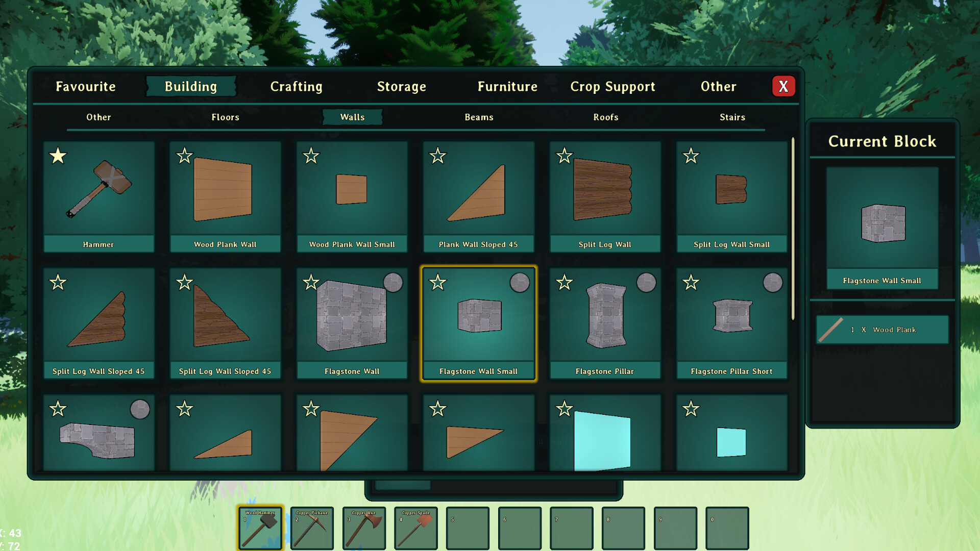Viewport: 980px width, 551px height.
Task: Click the Wood Plank material requirement row
Action: [882, 330]
